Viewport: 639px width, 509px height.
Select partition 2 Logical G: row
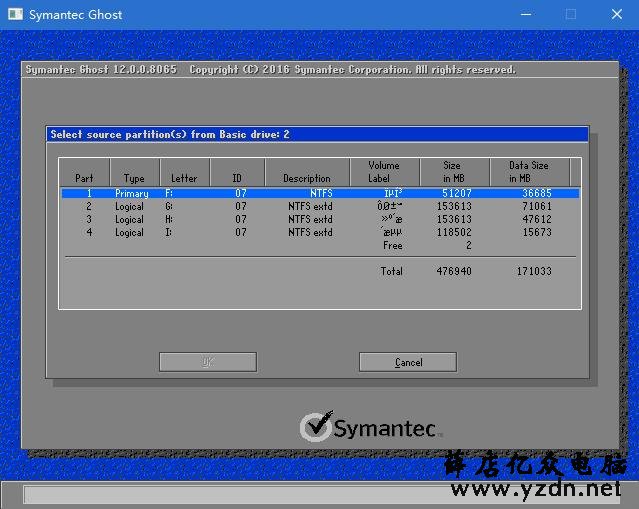pos(320,206)
